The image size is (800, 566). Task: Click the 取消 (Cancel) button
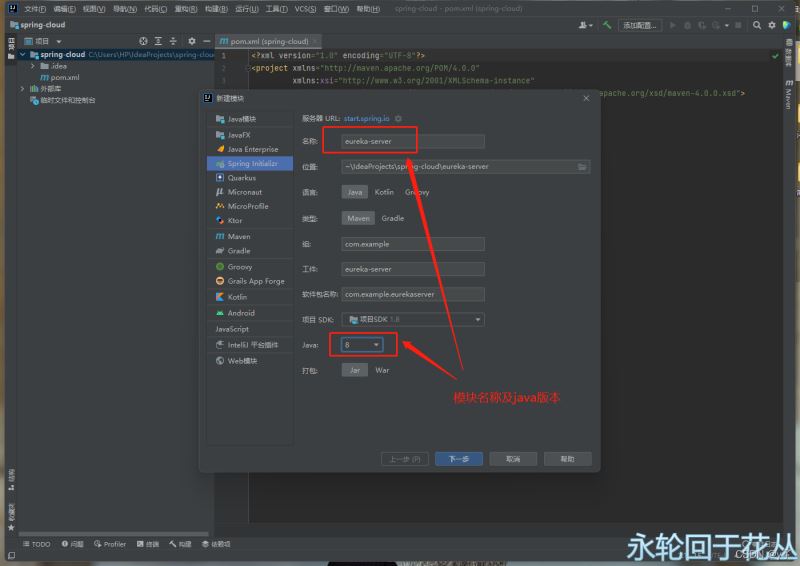(513, 459)
